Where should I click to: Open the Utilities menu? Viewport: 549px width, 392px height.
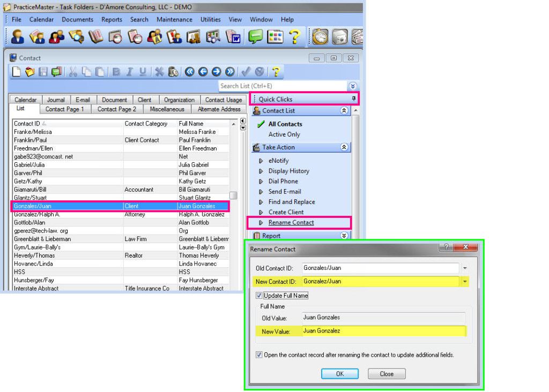click(210, 20)
